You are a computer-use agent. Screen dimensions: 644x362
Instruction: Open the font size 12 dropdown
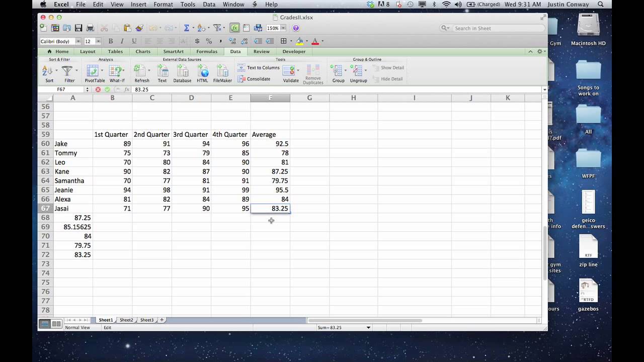click(x=98, y=41)
